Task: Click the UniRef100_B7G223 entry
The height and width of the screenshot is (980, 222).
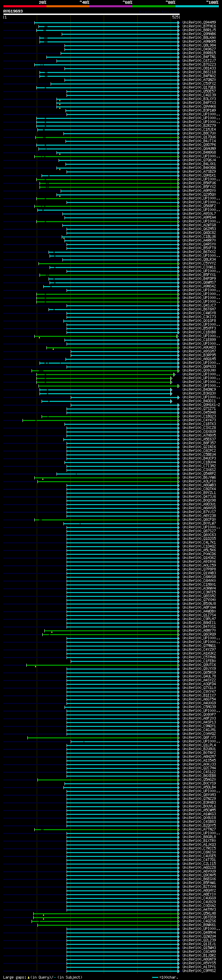Action: 199,65
